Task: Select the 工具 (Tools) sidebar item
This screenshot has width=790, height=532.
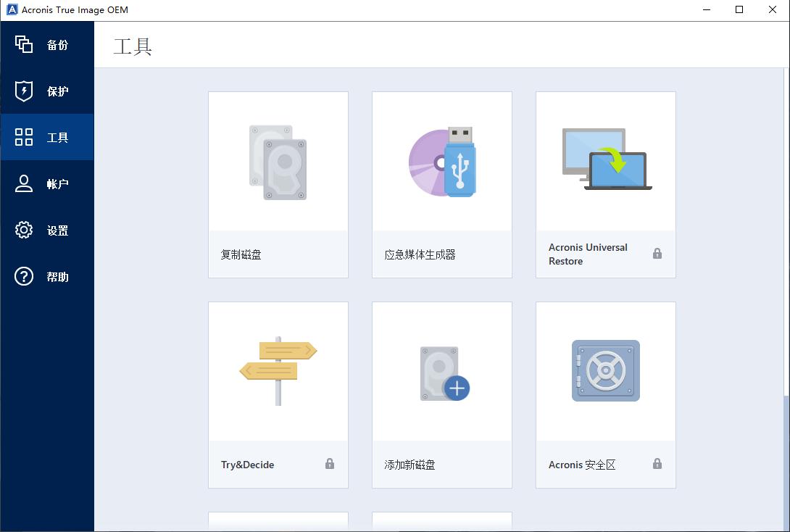Action: coord(47,138)
